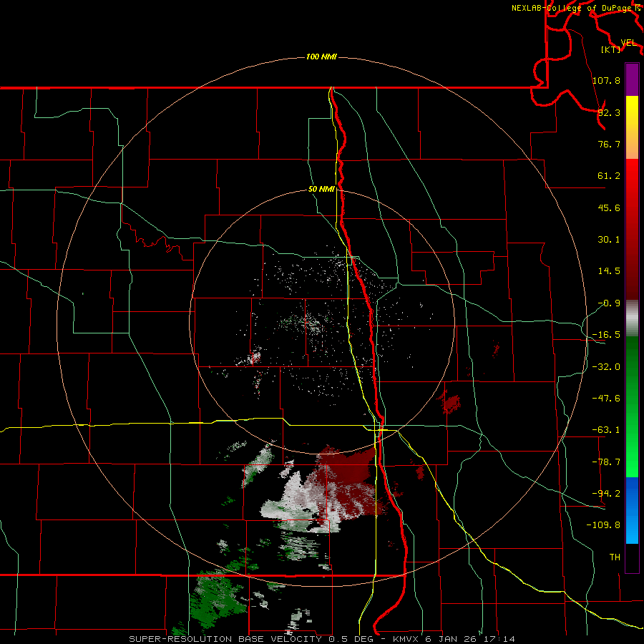Click the -94.2 velocity scale value
Screen dimensions: 644x644
pos(606,493)
